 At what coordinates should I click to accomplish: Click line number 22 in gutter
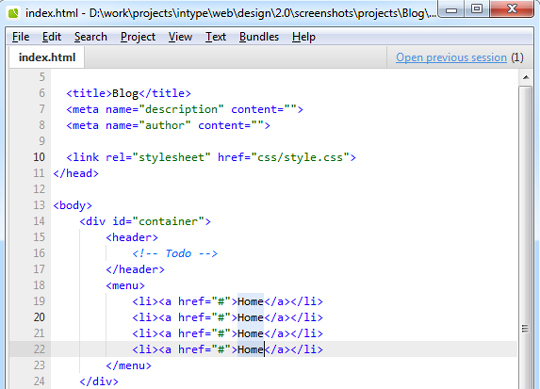[x=39, y=349]
